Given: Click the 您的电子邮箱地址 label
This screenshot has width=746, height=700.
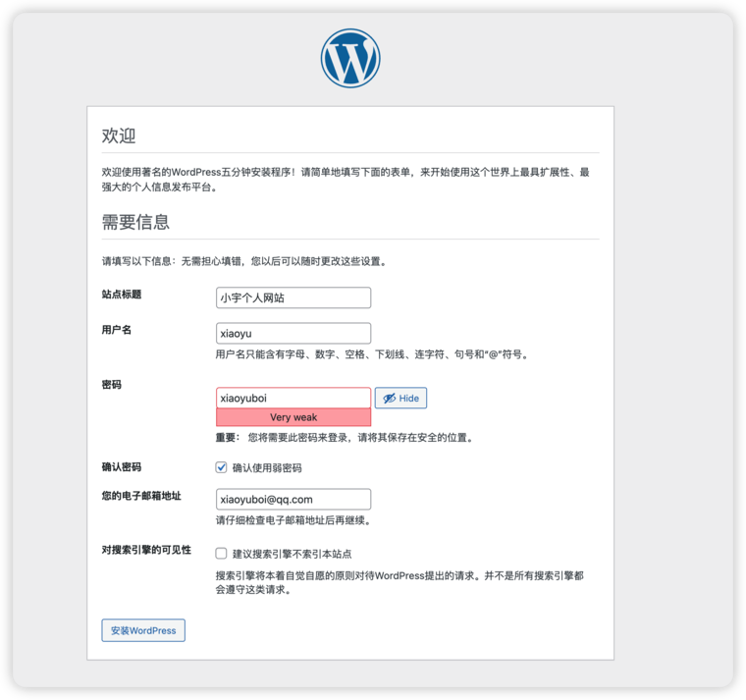Looking at the screenshot, I should click(x=141, y=496).
